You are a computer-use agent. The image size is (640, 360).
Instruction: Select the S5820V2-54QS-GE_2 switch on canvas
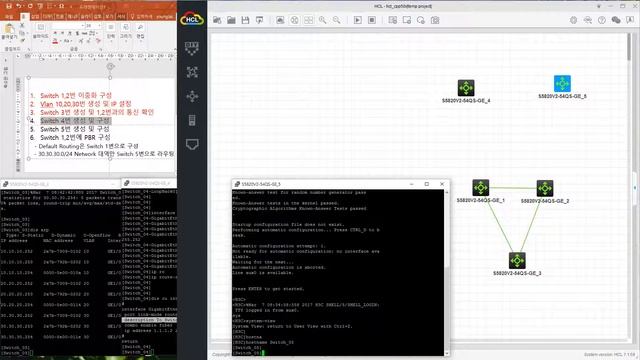coord(544,188)
